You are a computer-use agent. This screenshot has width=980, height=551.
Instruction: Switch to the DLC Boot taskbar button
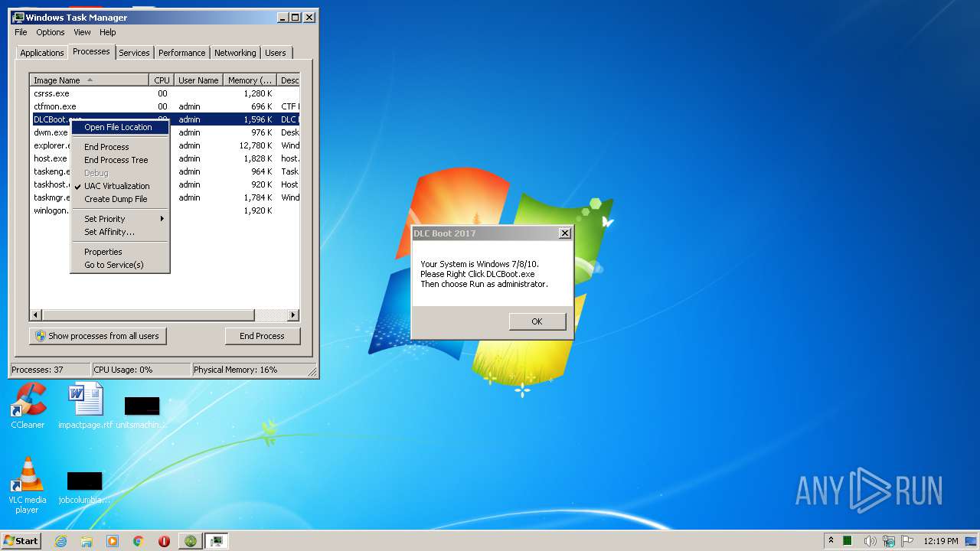point(190,541)
